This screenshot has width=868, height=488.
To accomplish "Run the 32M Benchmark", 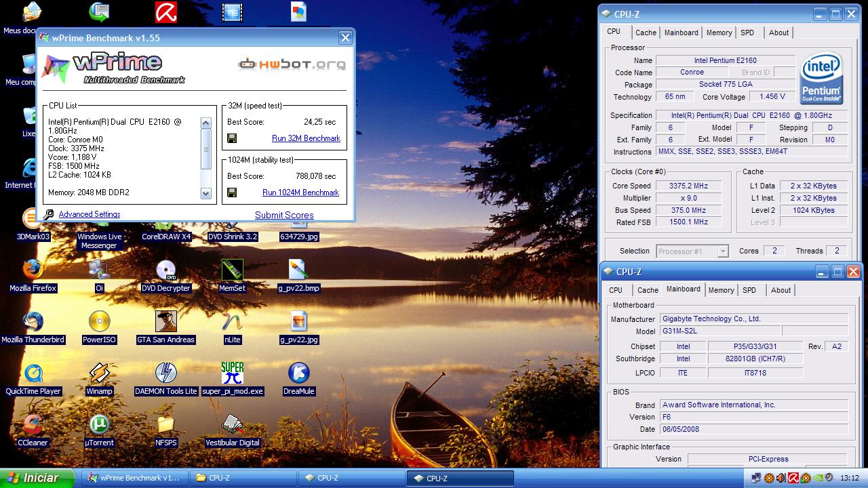I will 306,138.
